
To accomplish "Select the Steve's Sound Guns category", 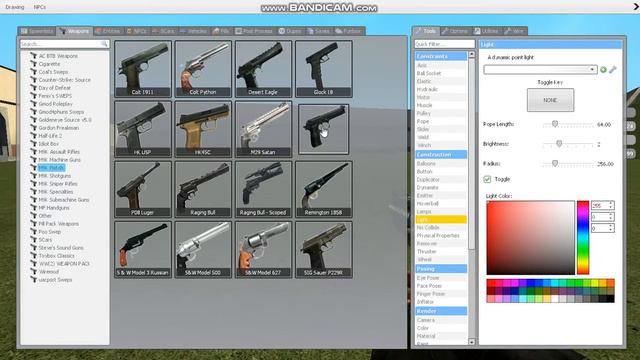I will click(61, 248).
